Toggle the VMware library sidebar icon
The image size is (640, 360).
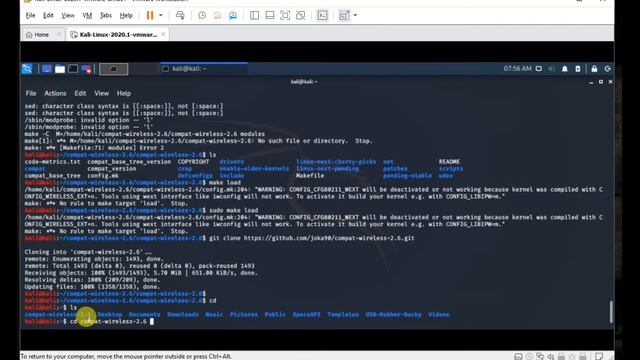coord(254,16)
